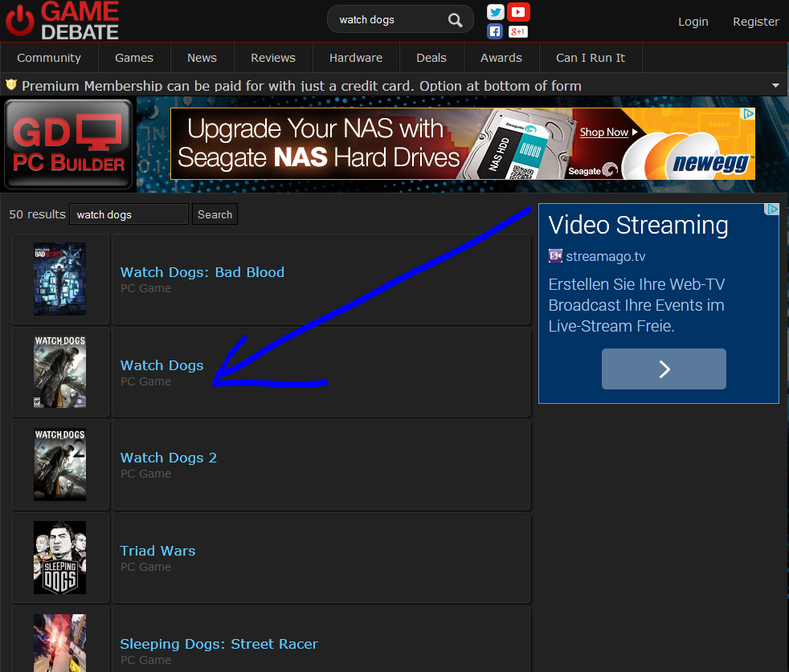Click the streamago.tv logo icon
This screenshot has height=672, width=789.
tap(555, 256)
